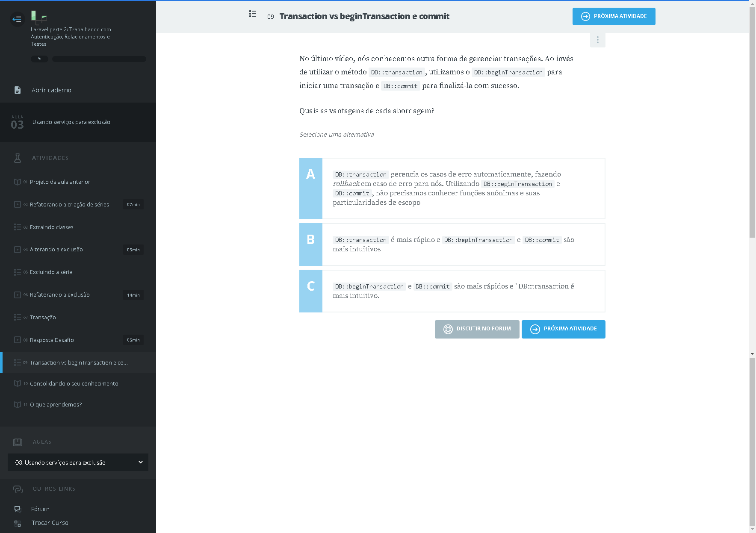Pick answer alternative C
The width and height of the screenshot is (756, 533).
[x=311, y=291]
